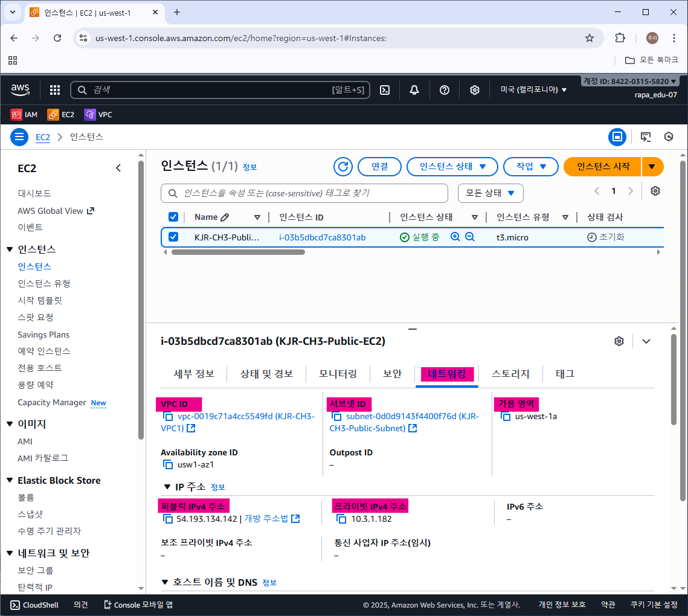Toggle the hamburger navigation menu button
Viewport: 688px width, 616px height.
pos(19,137)
